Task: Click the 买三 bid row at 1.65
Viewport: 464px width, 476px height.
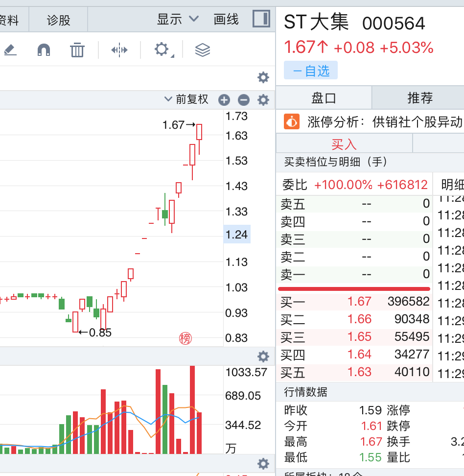Action: tap(354, 337)
